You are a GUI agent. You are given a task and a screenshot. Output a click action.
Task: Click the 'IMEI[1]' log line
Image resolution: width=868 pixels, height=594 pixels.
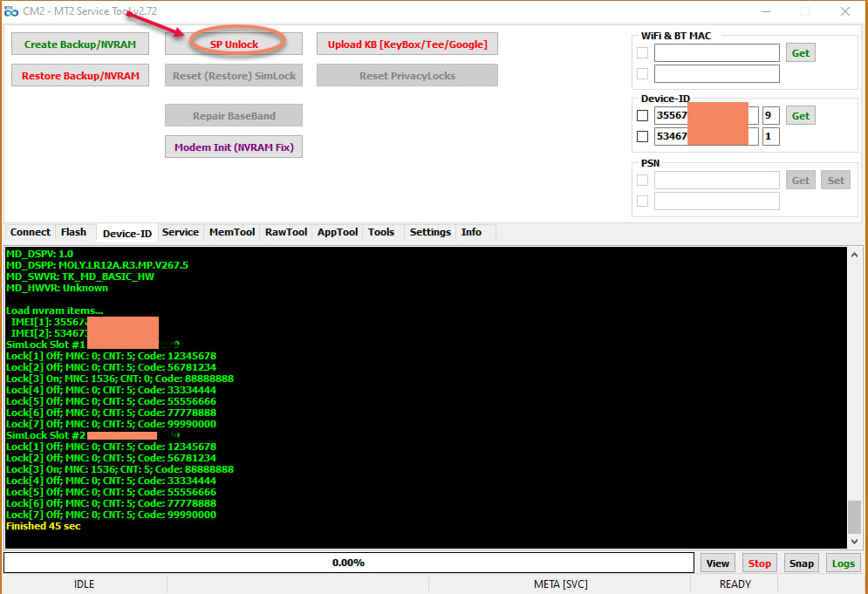(84, 322)
